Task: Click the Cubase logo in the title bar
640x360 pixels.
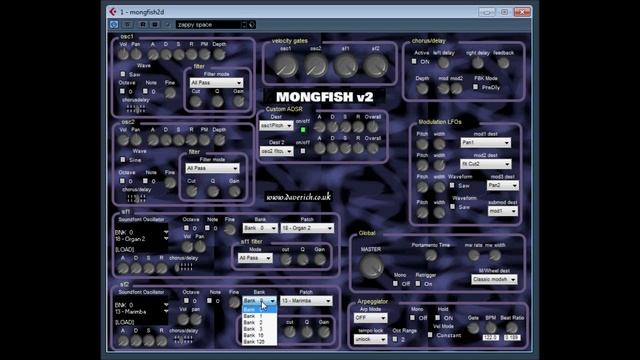Action: [x=113, y=12]
